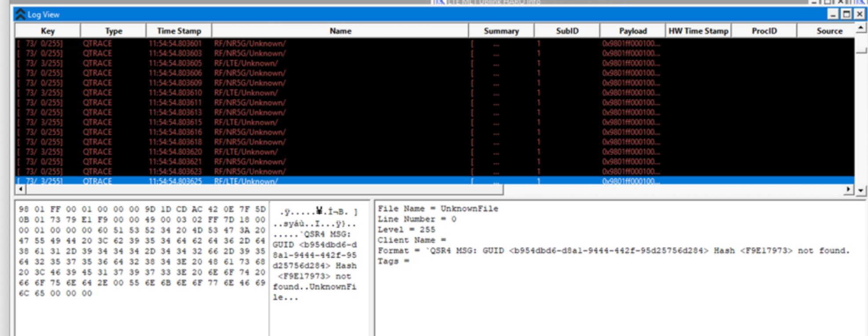Click the Log View window icon
Viewport: 868px width, 336px height.
pos(20,15)
